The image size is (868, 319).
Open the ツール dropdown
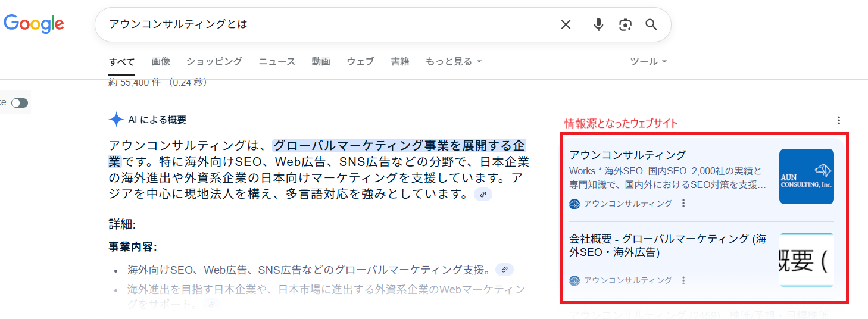coord(648,61)
